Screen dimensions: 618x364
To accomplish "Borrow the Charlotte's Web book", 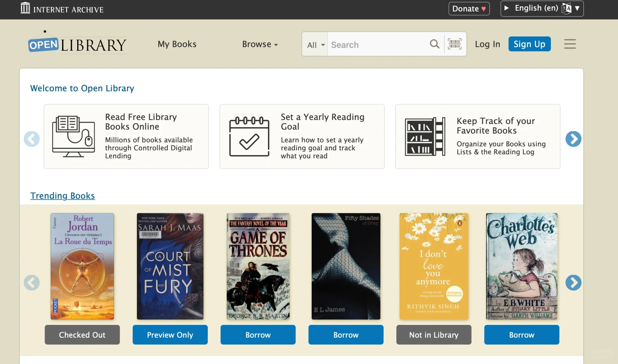I will [522, 335].
